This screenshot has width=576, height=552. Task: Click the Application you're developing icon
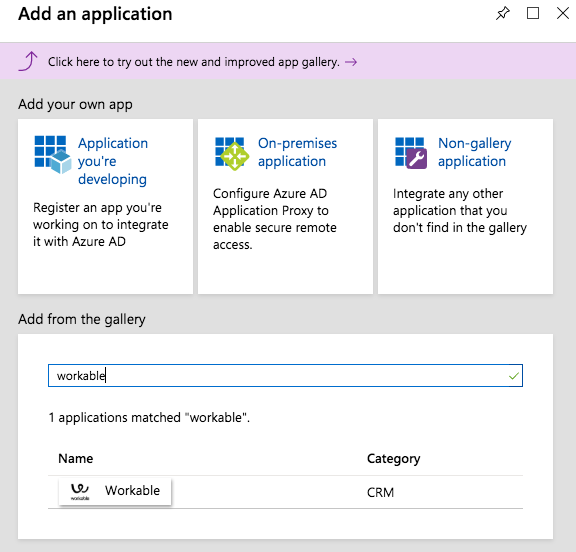click(53, 154)
